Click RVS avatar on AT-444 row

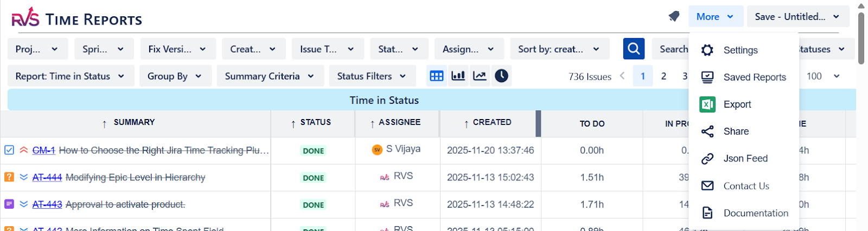click(385, 177)
